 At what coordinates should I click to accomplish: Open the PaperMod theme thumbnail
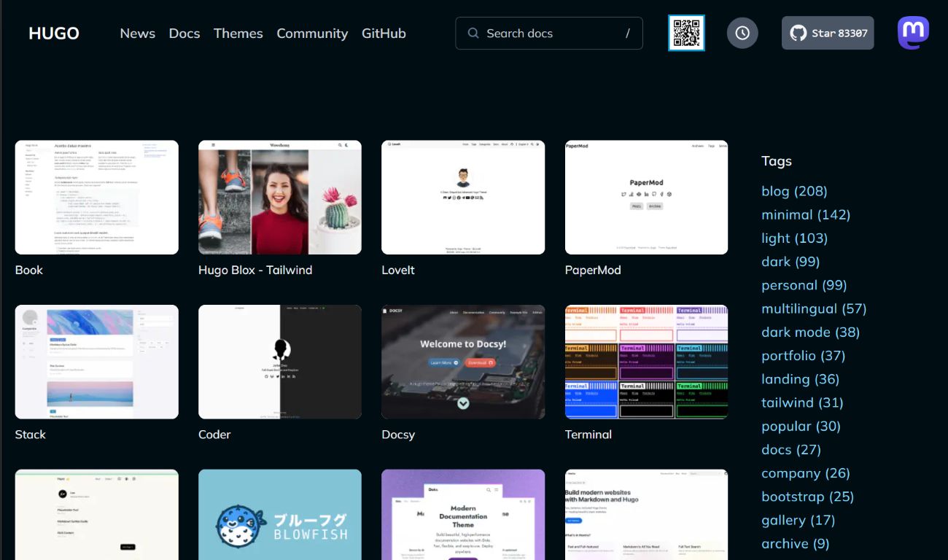[x=646, y=197]
